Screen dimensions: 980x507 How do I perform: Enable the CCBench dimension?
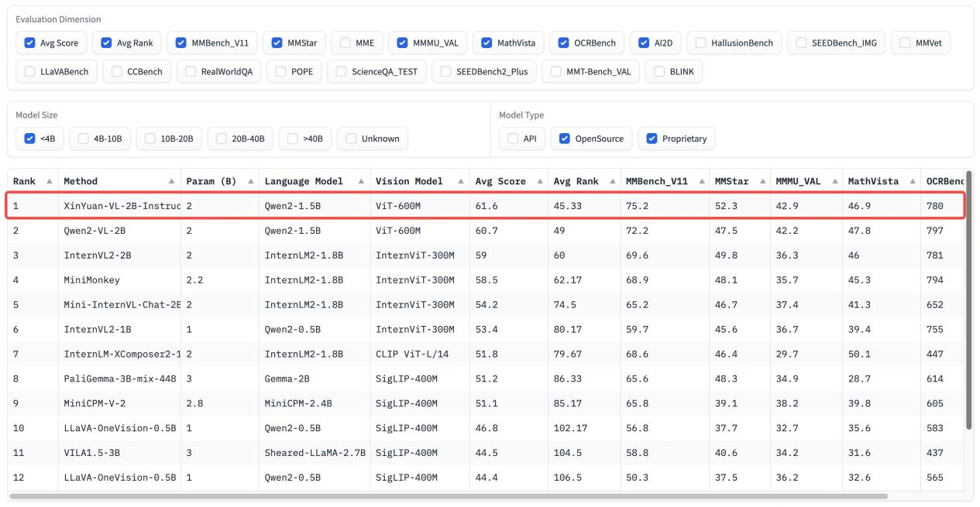coord(117,72)
